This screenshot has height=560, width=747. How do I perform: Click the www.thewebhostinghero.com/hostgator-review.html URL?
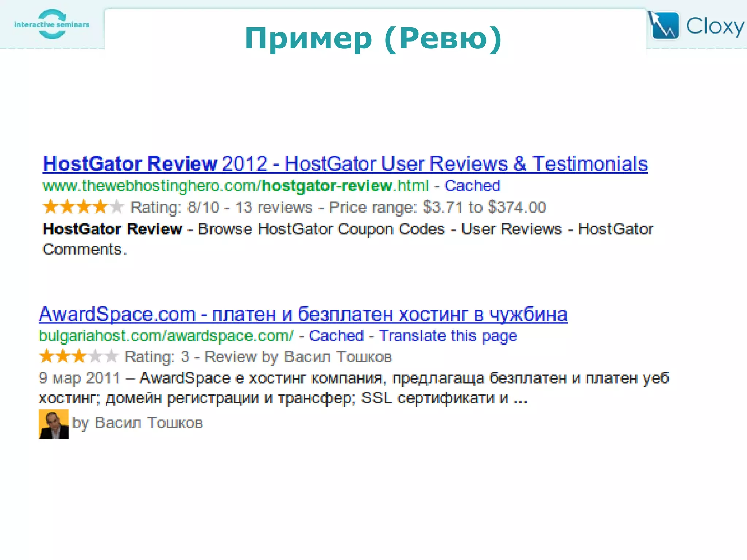click(x=236, y=186)
